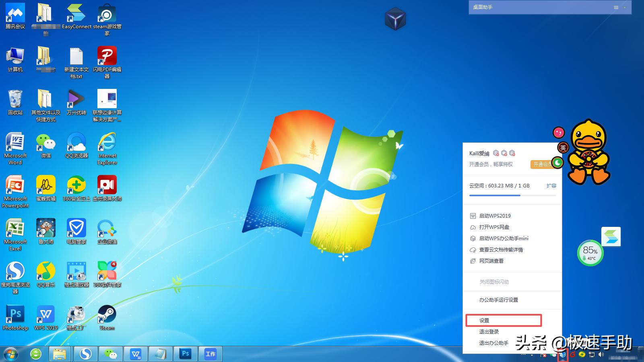This screenshot has height=362, width=644.
Task: Open 办公助手运行设置 option
Action: coord(498,300)
